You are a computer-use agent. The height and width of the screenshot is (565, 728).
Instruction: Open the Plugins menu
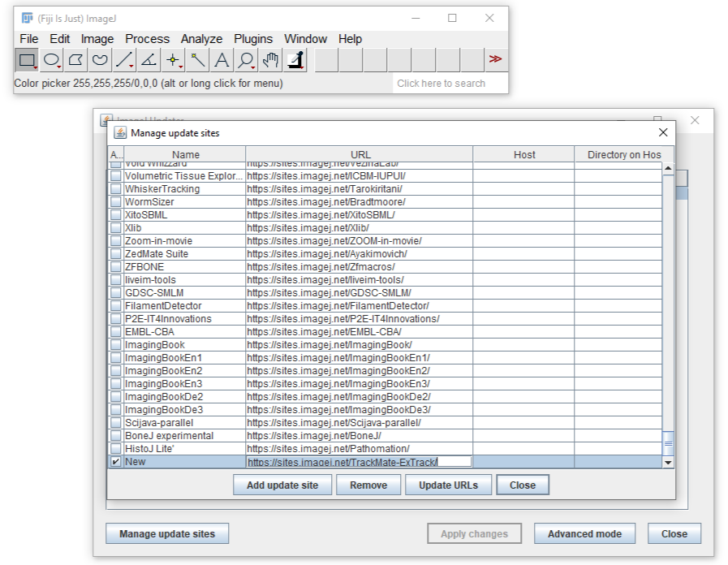[x=253, y=39]
